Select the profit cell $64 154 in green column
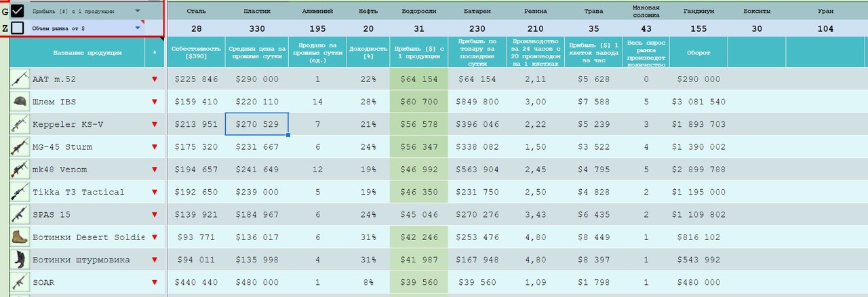This screenshot has height=297, width=868. click(x=419, y=79)
